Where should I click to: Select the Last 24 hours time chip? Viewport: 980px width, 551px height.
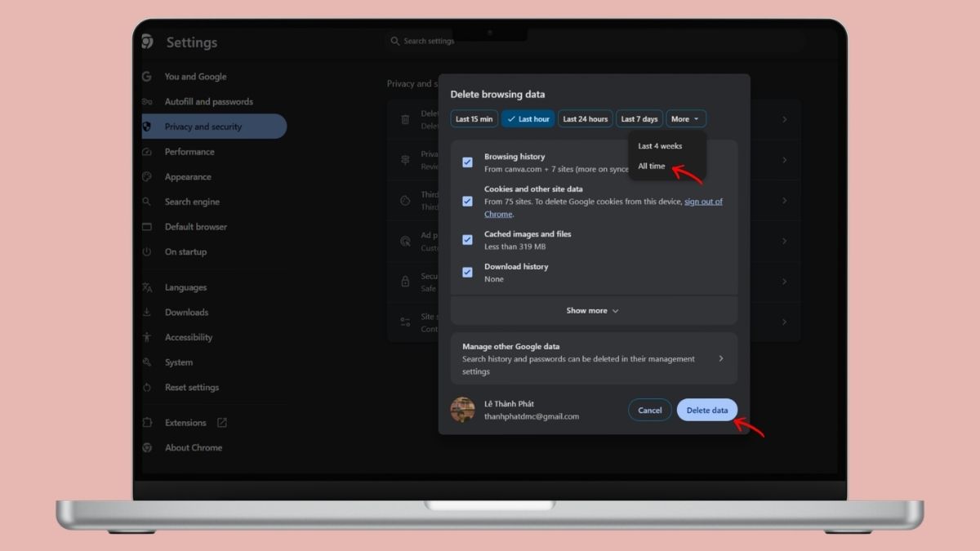[585, 119]
